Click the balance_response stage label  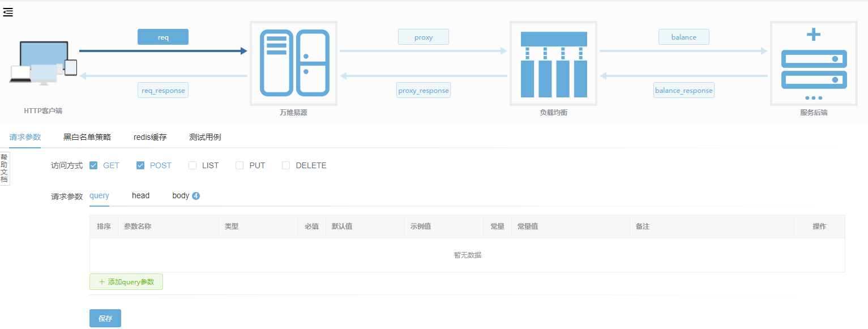[683, 91]
